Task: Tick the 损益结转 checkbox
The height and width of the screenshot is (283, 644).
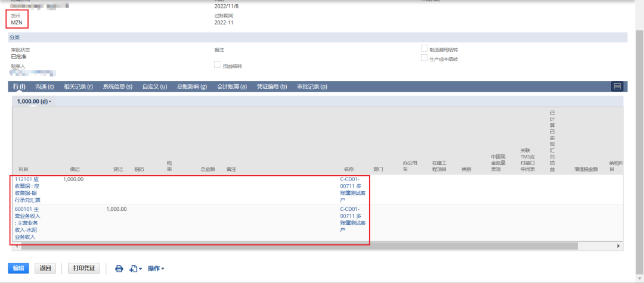Action: click(218, 64)
